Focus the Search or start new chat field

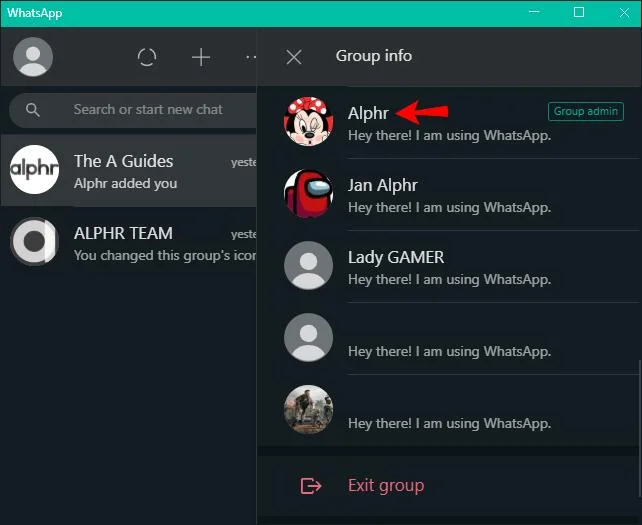134,110
